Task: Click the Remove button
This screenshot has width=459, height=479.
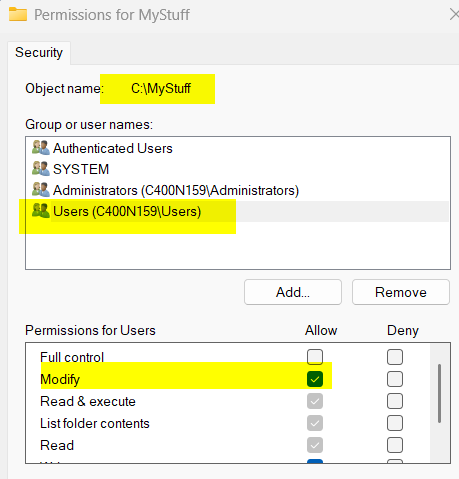Action: point(401,292)
